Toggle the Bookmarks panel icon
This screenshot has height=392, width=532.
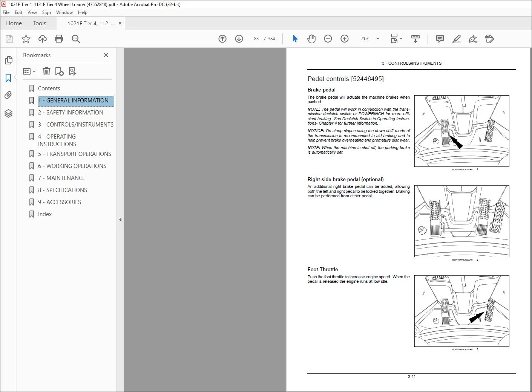tap(8, 78)
